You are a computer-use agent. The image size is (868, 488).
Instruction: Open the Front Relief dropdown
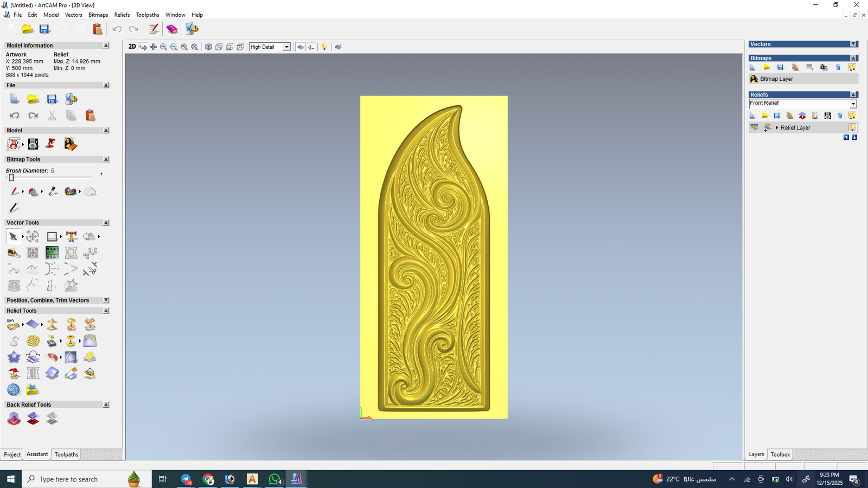point(853,104)
